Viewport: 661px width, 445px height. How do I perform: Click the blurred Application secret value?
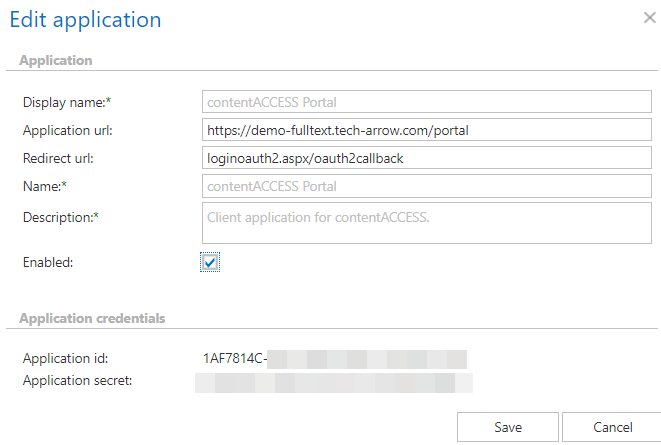[x=333, y=381]
